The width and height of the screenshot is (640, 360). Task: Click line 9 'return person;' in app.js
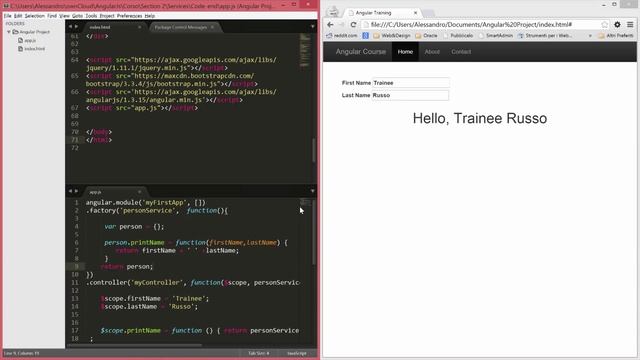(127, 267)
